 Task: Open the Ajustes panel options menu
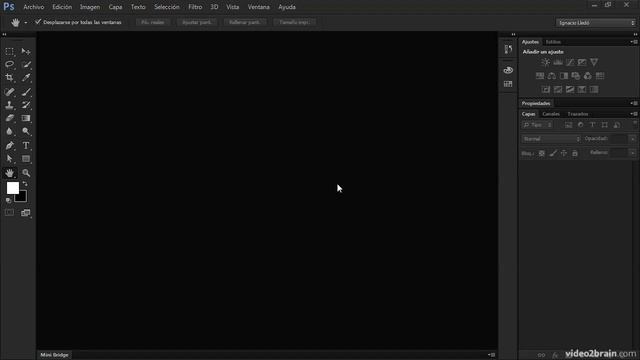pos(634,42)
